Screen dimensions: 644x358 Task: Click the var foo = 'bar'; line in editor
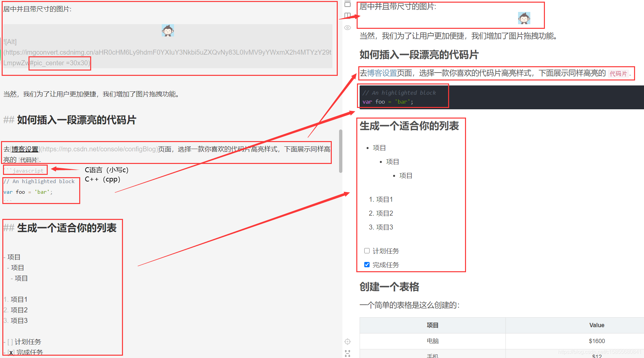28,192
